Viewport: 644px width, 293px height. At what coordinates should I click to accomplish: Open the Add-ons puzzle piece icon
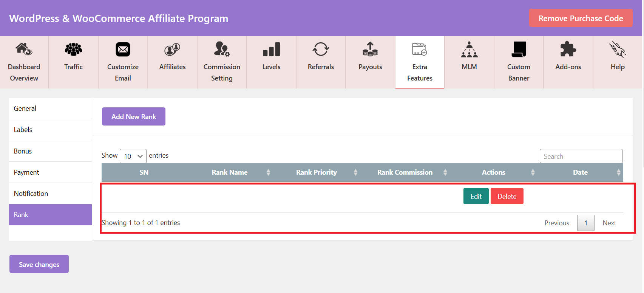(x=568, y=49)
